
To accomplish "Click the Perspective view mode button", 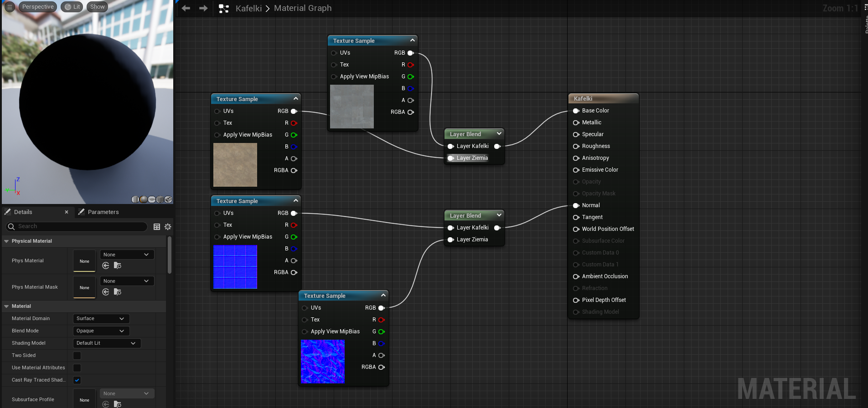I will [38, 7].
